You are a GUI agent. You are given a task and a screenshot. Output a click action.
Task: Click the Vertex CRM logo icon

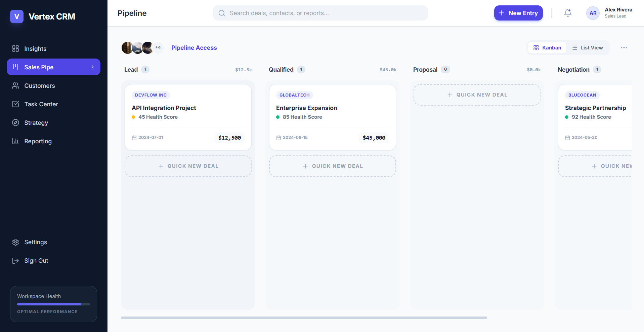click(17, 16)
